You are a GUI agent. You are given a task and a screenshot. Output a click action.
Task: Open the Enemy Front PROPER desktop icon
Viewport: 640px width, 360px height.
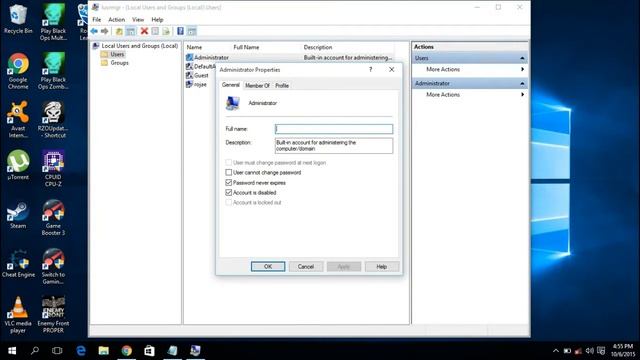click(53, 314)
